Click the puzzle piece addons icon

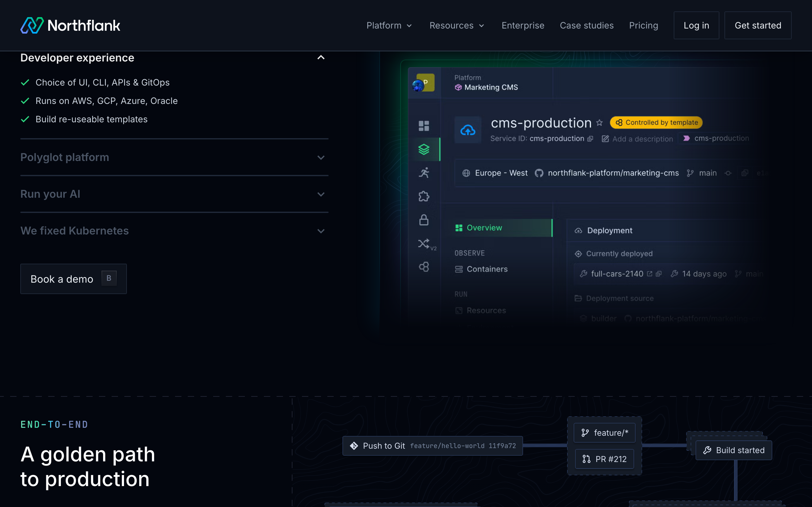(x=424, y=196)
